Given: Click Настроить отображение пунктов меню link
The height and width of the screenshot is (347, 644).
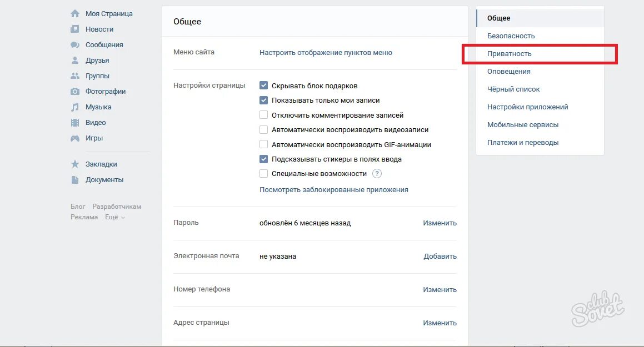Looking at the screenshot, I should click(326, 53).
